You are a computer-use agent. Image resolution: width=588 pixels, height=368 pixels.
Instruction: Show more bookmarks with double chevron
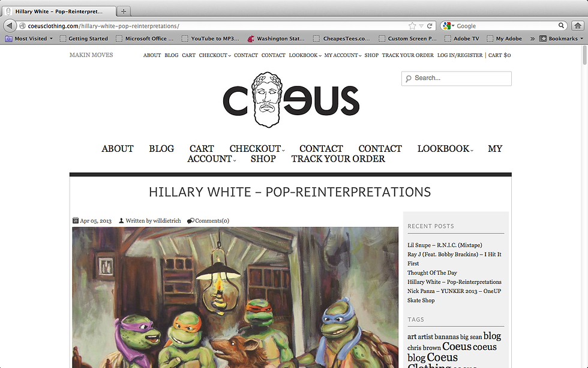click(532, 38)
